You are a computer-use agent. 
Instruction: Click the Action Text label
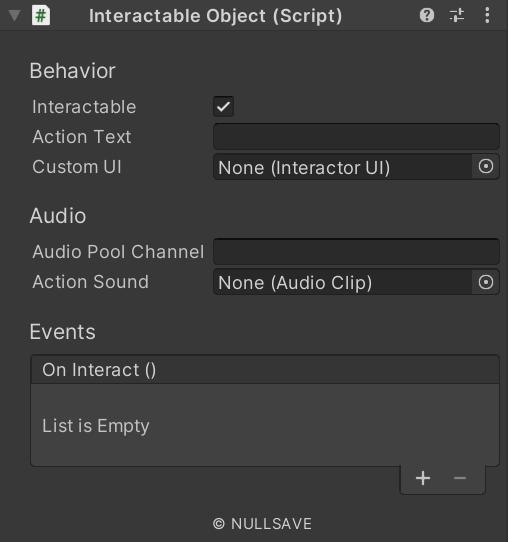coord(82,137)
